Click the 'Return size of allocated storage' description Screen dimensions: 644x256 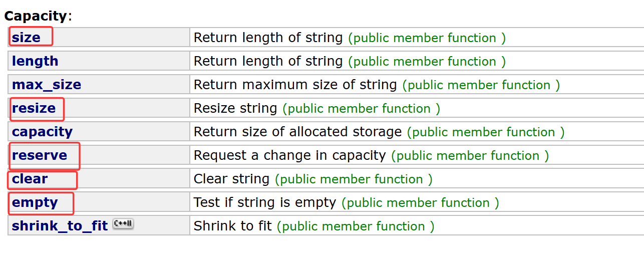(x=298, y=132)
